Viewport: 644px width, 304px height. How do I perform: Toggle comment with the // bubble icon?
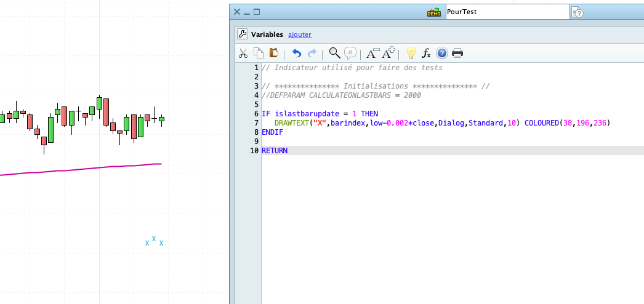pyautogui.click(x=350, y=53)
